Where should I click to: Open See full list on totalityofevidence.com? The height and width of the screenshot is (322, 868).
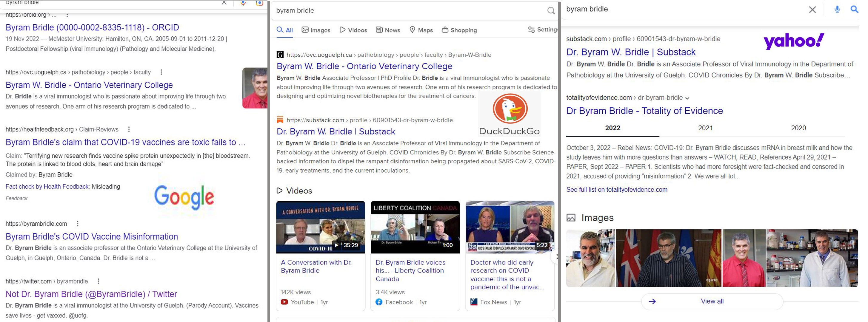click(617, 190)
